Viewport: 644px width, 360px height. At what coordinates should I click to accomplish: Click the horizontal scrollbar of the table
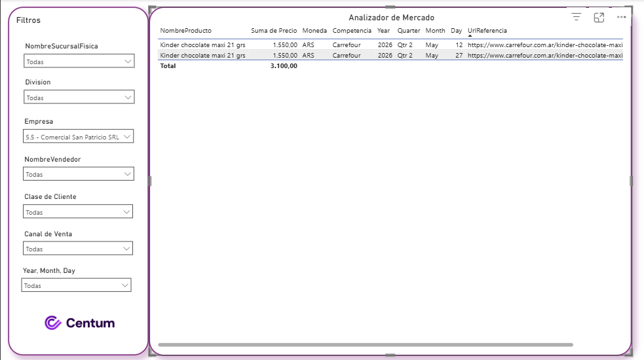(366, 345)
